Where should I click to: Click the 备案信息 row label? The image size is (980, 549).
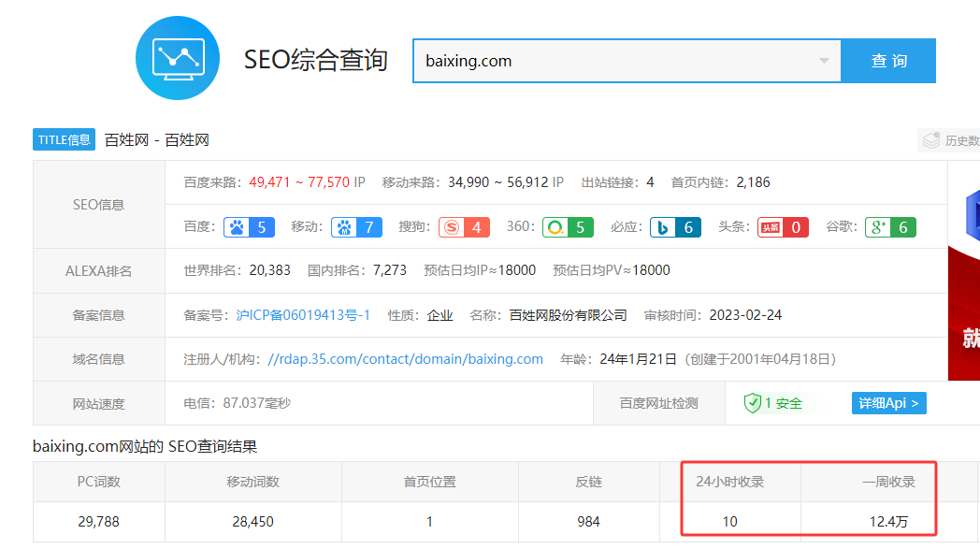coord(99,316)
